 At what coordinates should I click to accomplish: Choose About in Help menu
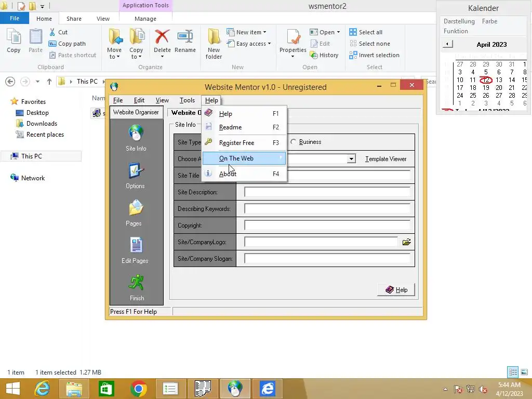pyautogui.click(x=244, y=174)
